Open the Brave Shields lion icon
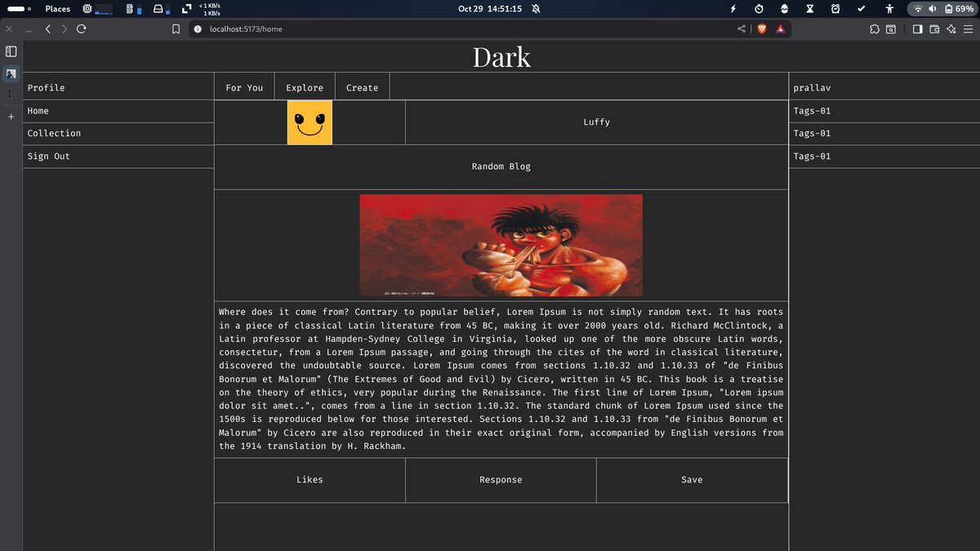Viewport: 980px width, 551px height. [x=762, y=29]
